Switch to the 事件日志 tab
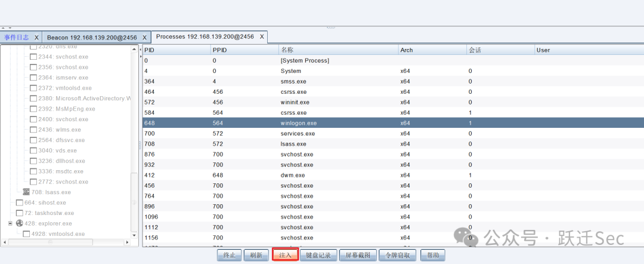 (x=17, y=38)
